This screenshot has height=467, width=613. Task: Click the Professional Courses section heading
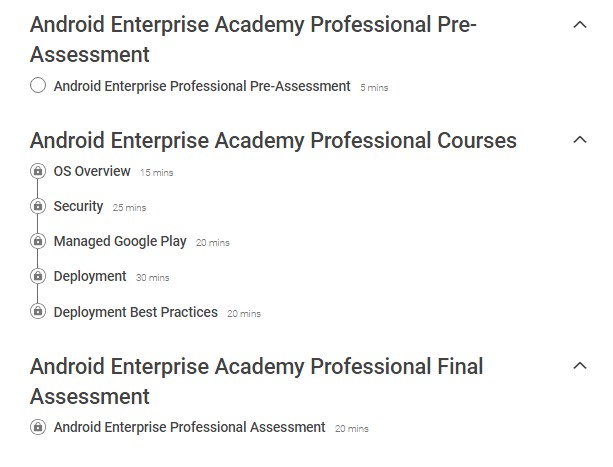point(273,140)
